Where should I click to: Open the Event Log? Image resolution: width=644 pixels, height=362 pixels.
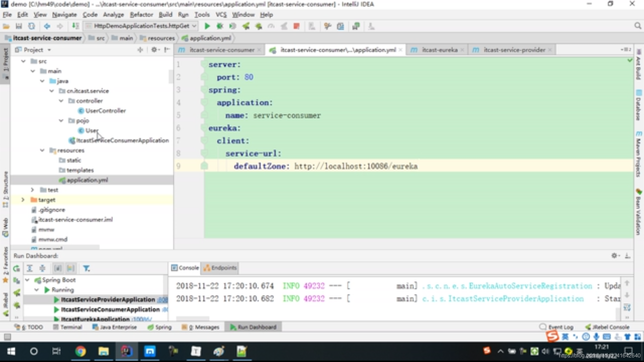tap(556, 327)
